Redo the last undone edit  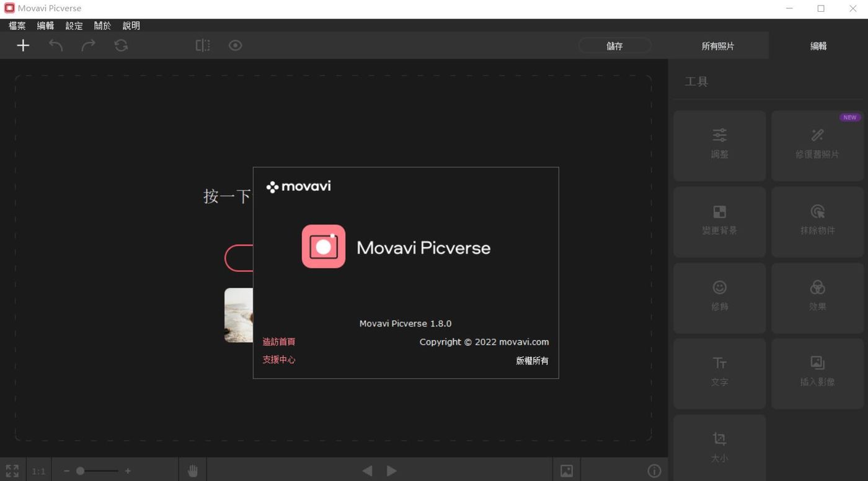(89, 45)
